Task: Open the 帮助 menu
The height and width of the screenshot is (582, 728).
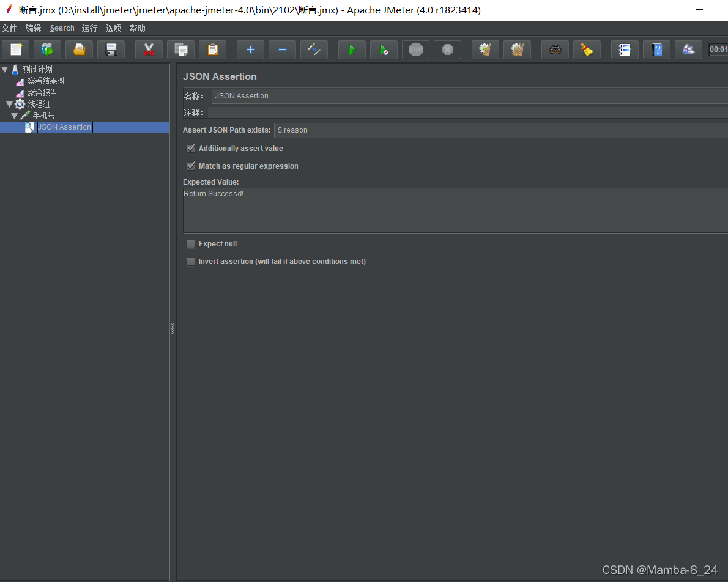Action: [137, 28]
